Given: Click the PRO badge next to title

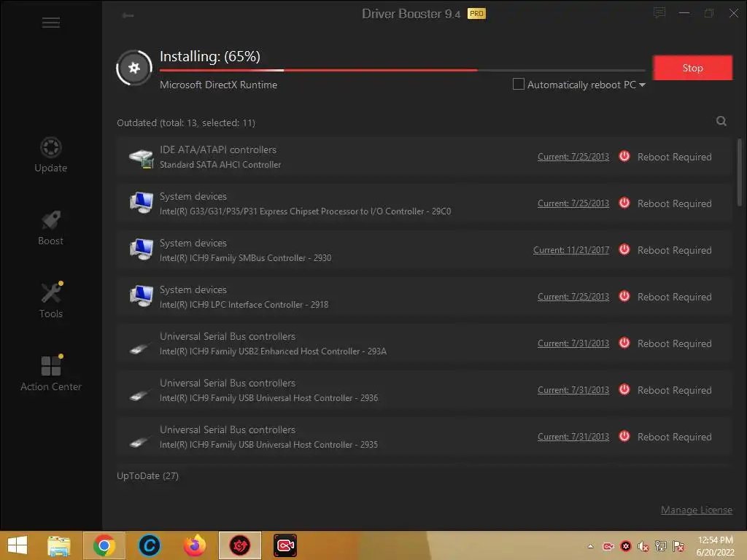Looking at the screenshot, I should (476, 14).
